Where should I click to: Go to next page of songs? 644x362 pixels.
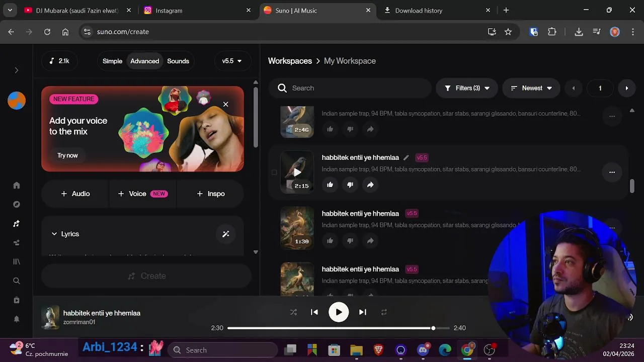pyautogui.click(x=626, y=88)
